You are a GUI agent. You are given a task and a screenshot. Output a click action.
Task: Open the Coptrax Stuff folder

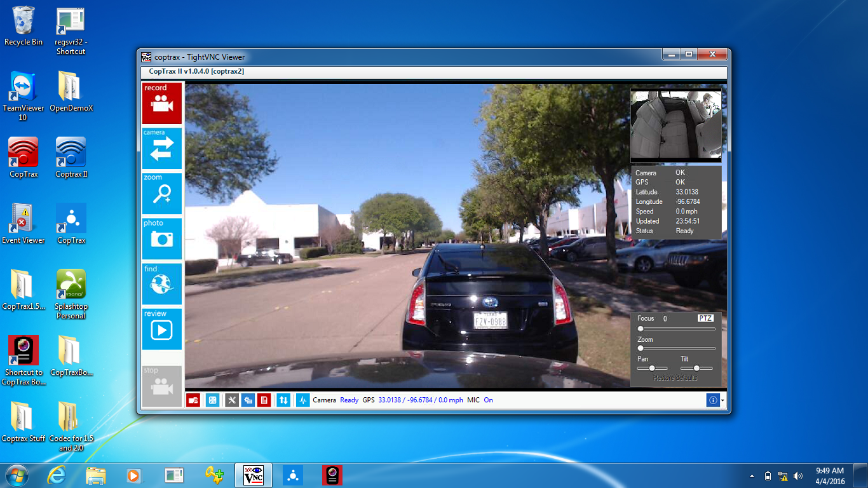[24, 422]
